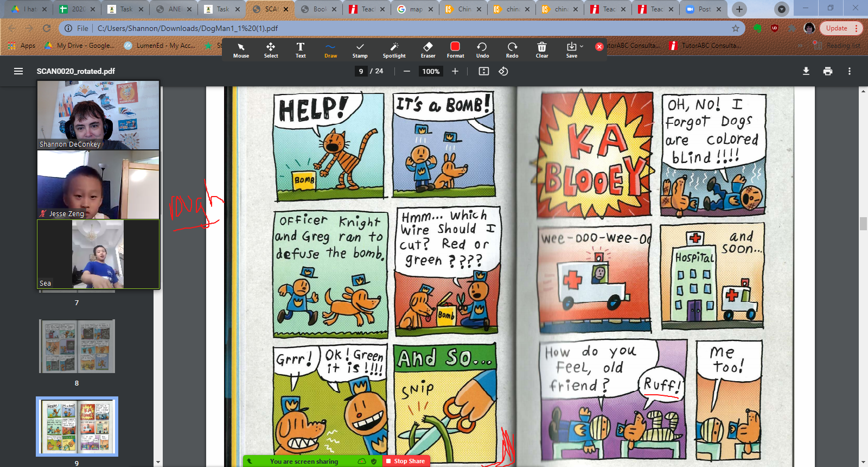
Task: Select Shannon DeConkey video tile
Action: (98, 115)
